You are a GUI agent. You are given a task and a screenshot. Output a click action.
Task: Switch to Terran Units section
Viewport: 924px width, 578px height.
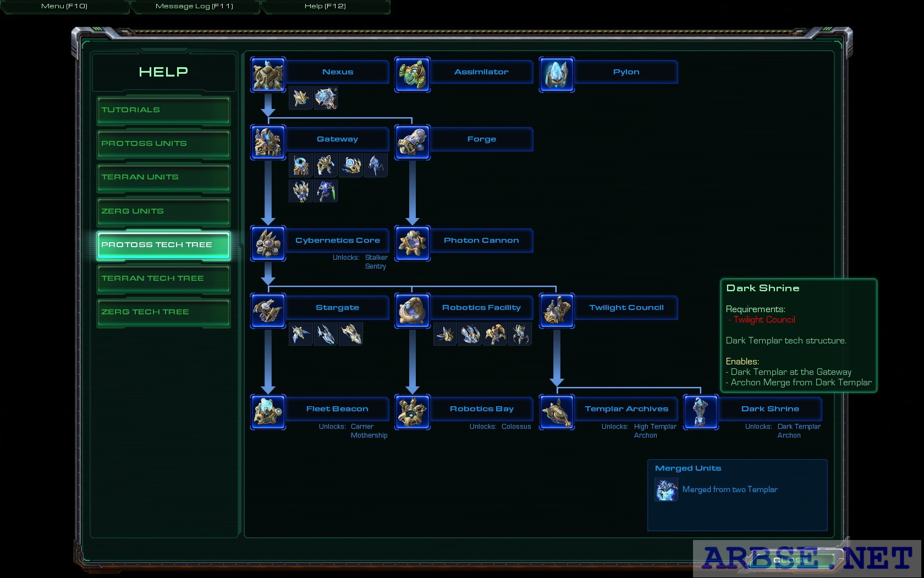[163, 177]
